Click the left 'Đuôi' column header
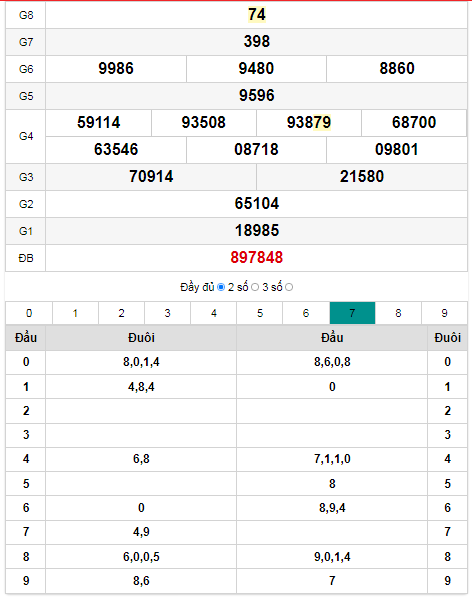472x597 pixels. (141, 337)
